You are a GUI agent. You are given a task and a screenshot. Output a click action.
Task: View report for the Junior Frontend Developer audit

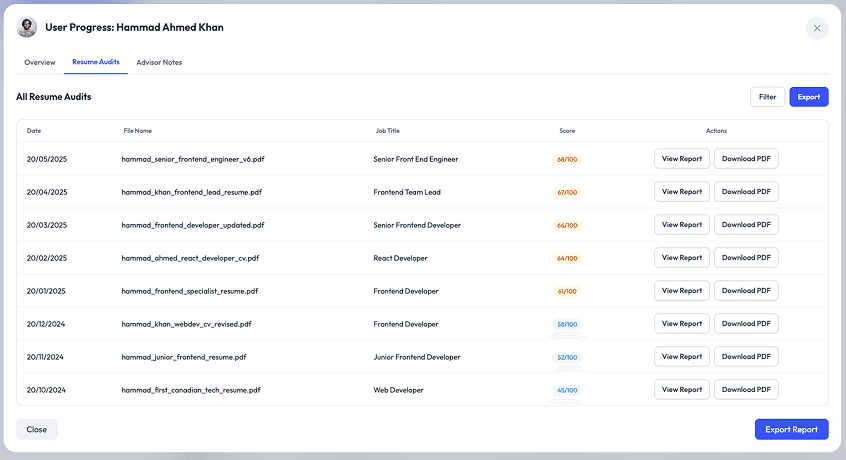[x=682, y=357]
